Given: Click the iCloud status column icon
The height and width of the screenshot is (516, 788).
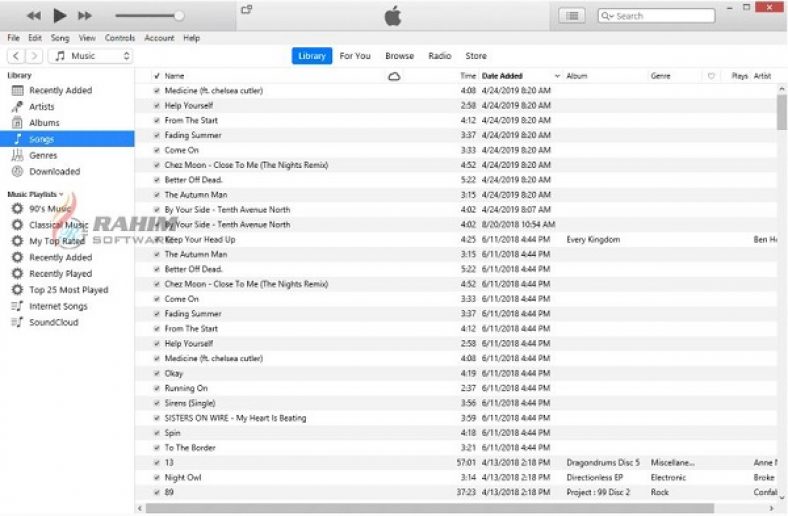Looking at the screenshot, I should (x=395, y=76).
